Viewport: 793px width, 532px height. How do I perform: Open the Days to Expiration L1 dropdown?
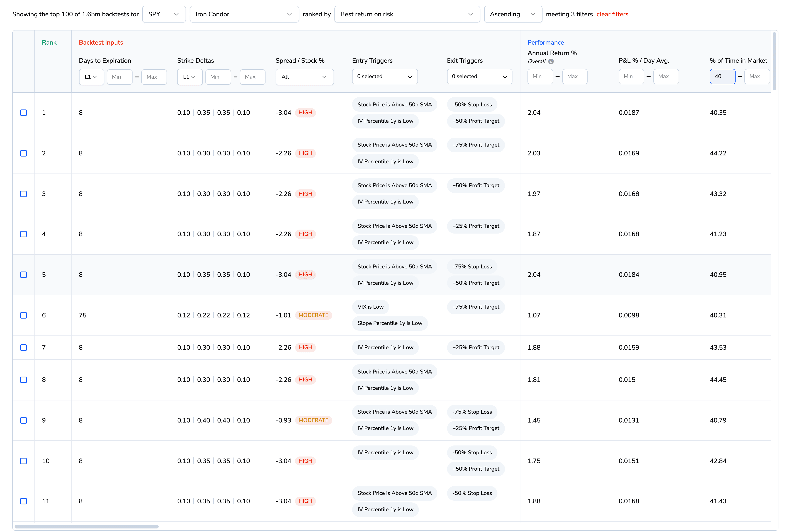(91, 77)
